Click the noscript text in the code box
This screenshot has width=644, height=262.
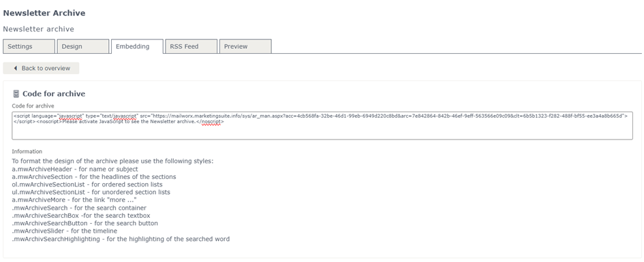click(129, 121)
